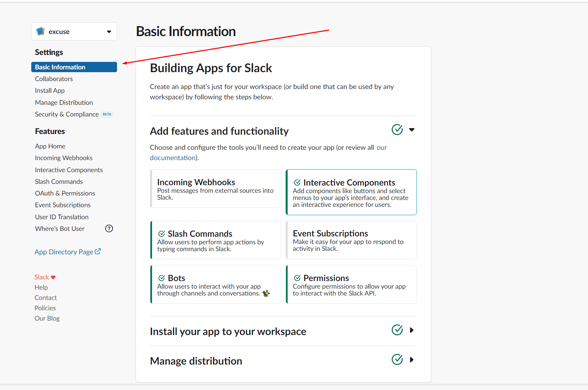Open the Interactive Components feature card
Screen dimensions: 588x390
coord(351,192)
